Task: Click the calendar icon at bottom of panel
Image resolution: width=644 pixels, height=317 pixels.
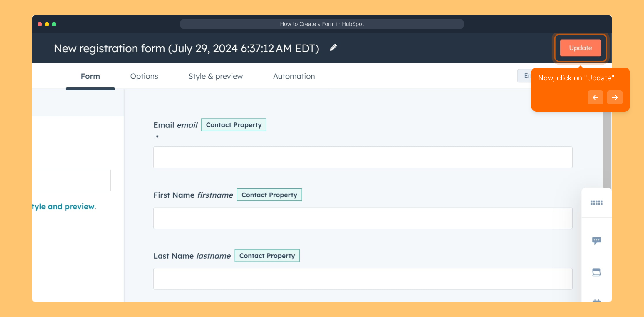Action: point(596,300)
